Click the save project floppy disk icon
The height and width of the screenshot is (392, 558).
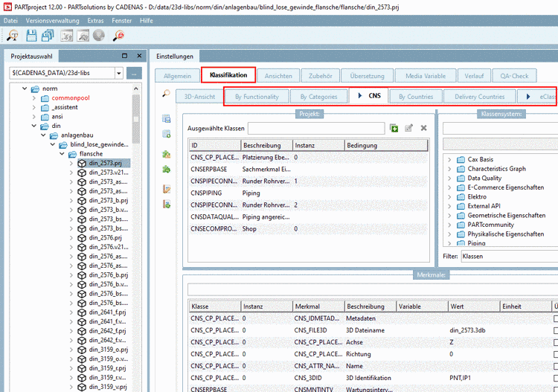31,36
